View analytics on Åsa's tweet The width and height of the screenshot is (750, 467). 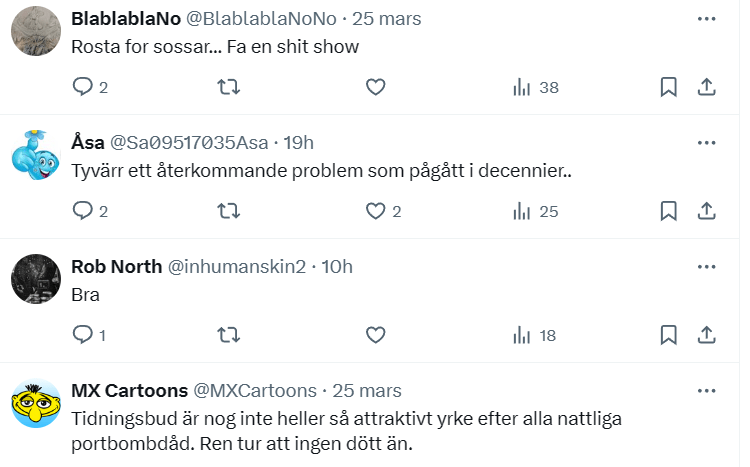click(x=522, y=211)
